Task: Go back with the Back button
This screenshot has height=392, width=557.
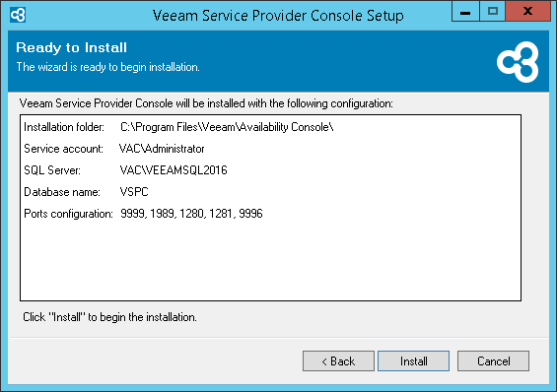Action: pyautogui.click(x=338, y=361)
